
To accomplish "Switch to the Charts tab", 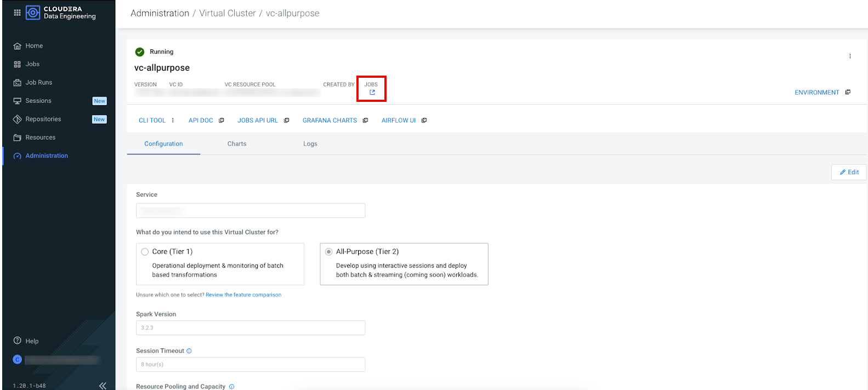I will pos(237,144).
